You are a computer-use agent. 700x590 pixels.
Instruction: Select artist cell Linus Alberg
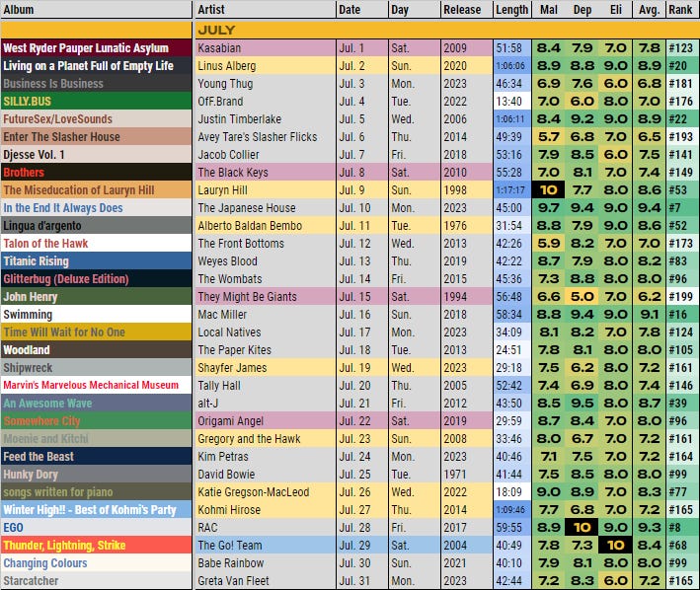266,65
